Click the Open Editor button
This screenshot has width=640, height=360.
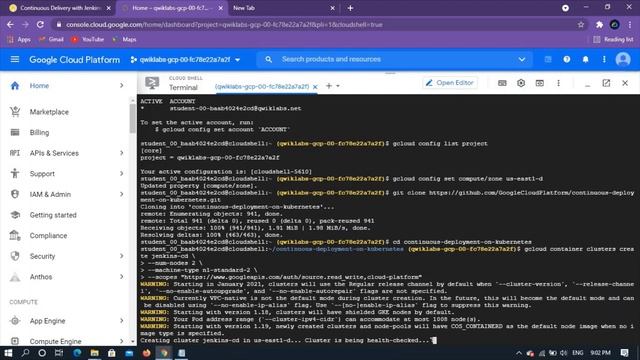pyautogui.click(x=449, y=83)
